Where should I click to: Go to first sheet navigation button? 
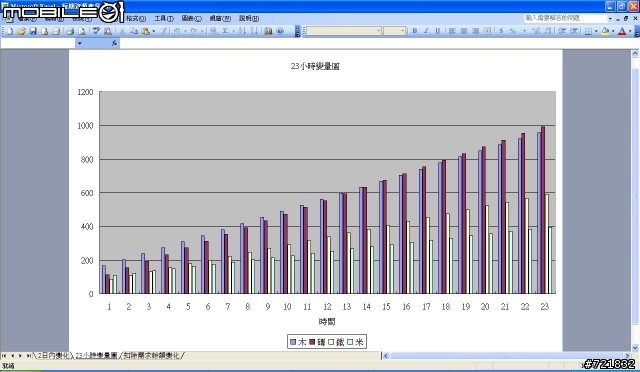(x=4, y=356)
